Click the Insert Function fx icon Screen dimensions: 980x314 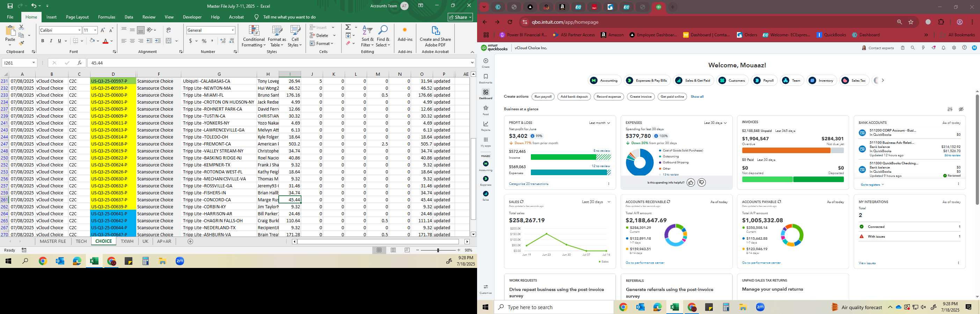click(x=80, y=63)
